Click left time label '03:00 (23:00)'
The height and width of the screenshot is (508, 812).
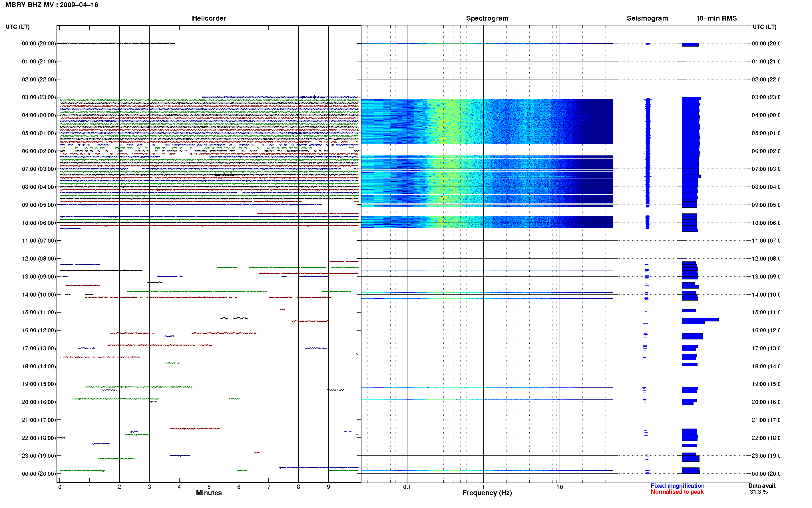click(39, 97)
